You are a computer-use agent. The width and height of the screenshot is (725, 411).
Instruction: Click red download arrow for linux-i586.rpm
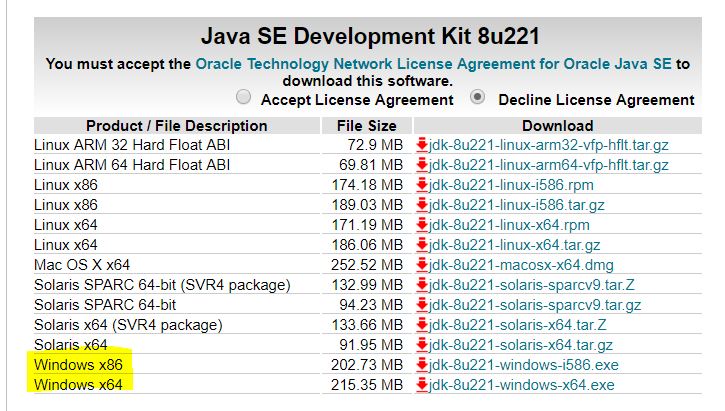click(x=422, y=184)
